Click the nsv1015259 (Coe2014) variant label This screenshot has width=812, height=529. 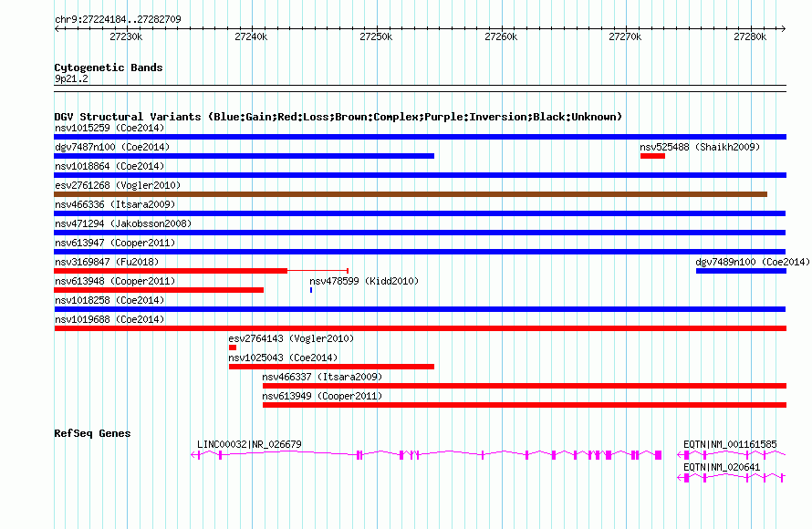point(109,128)
